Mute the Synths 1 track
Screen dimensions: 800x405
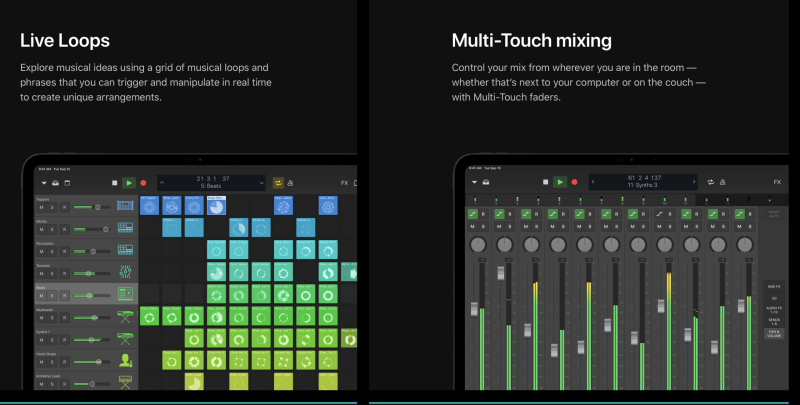click(x=42, y=340)
